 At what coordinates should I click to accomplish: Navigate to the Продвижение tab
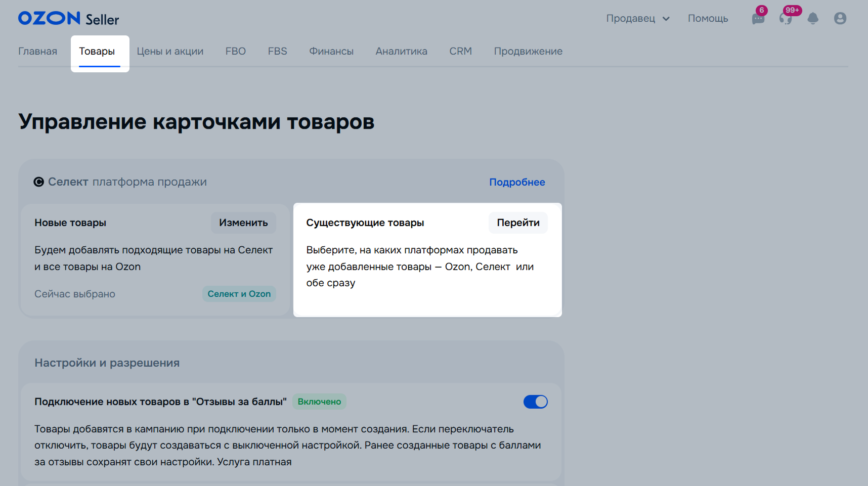click(x=528, y=51)
